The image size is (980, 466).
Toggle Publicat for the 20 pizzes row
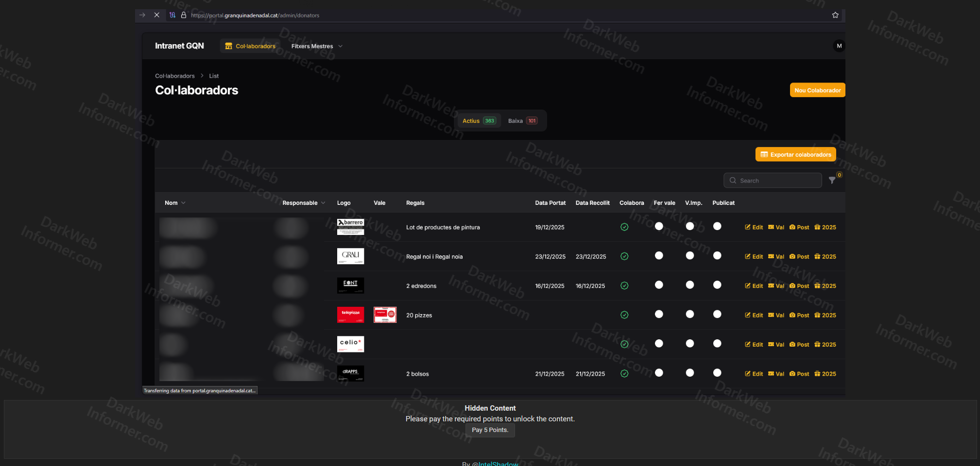[717, 314]
